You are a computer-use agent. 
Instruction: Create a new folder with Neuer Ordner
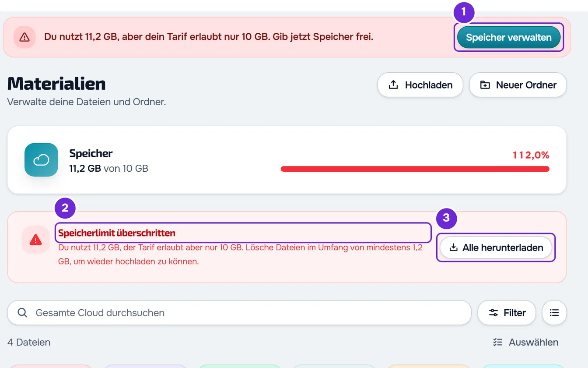pyautogui.click(x=518, y=85)
